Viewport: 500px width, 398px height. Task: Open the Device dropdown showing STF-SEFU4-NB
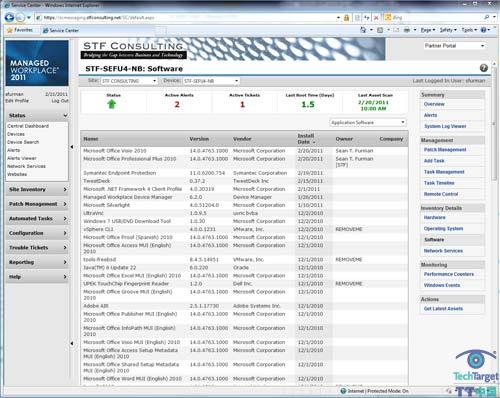(x=211, y=81)
